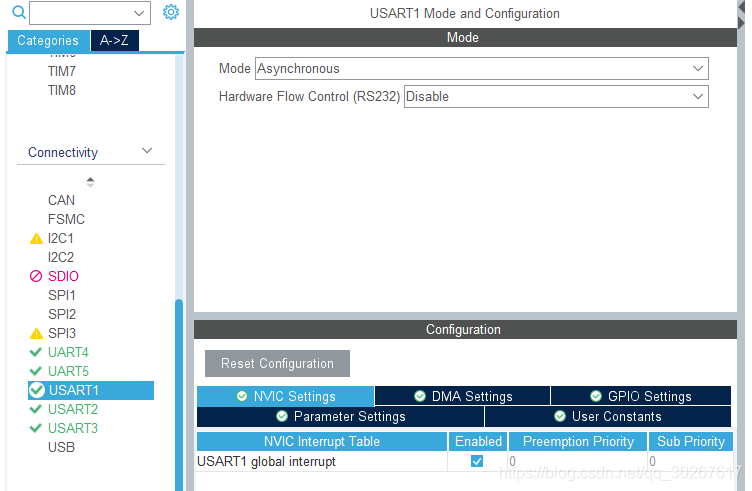Click the I2C1 warning triangle icon
752x491 pixels.
pyautogui.click(x=36, y=238)
